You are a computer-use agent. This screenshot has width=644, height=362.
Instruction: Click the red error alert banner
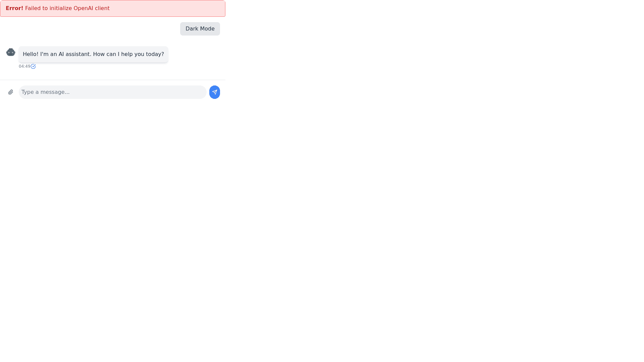tap(113, 8)
